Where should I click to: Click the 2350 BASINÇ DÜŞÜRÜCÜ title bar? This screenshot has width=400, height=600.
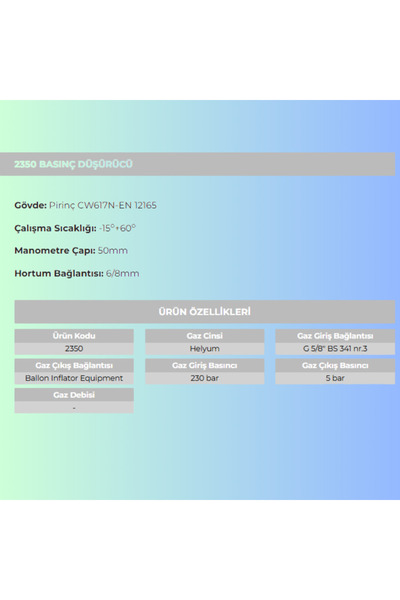tap(198, 164)
